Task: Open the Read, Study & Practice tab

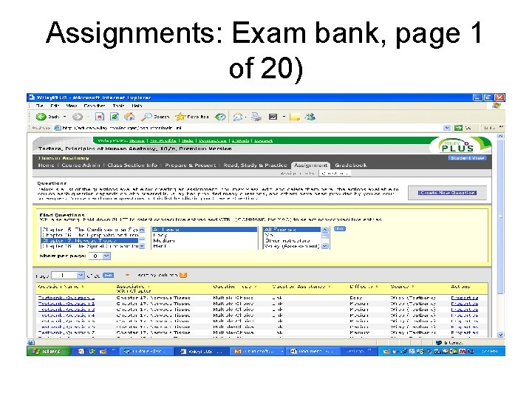Action: (x=255, y=166)
